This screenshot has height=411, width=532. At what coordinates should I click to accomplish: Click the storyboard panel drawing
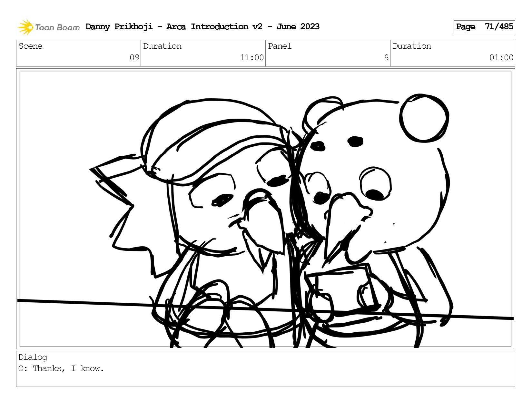click(266, 209)
